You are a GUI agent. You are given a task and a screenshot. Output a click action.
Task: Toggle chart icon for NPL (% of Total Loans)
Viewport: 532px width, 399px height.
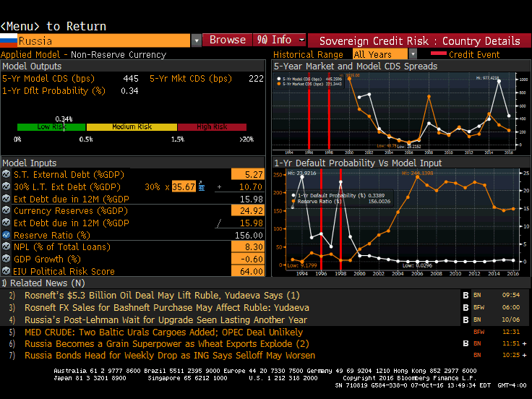(x=6, y=246)
